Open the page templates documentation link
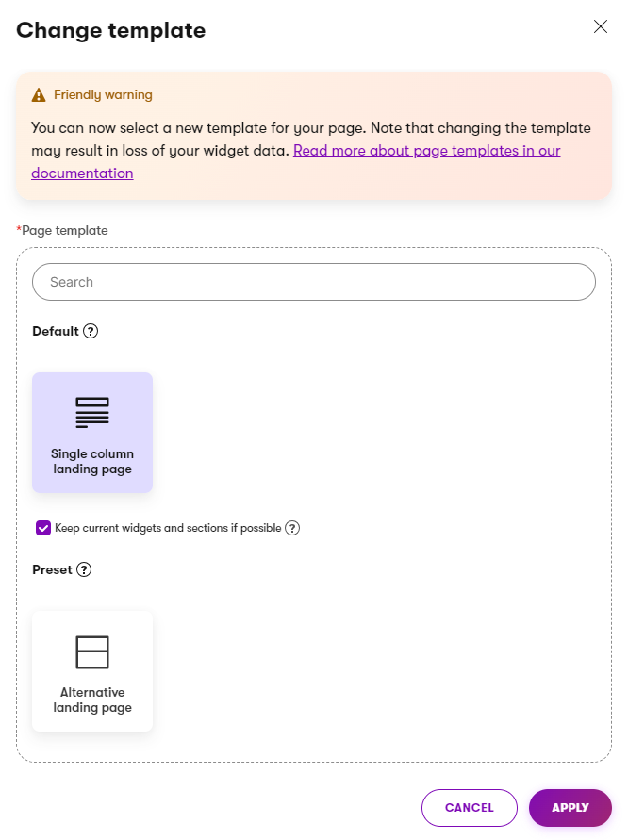The width and height of the screenshot is (628, 840). (x=426, y=151)
